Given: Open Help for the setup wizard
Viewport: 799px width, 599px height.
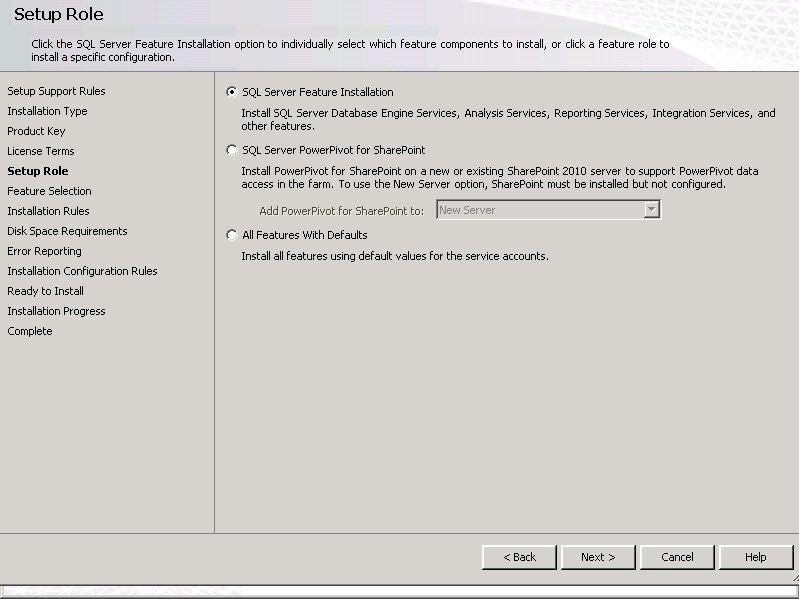Looking at the screenshot, I should [x=756, y=557].
